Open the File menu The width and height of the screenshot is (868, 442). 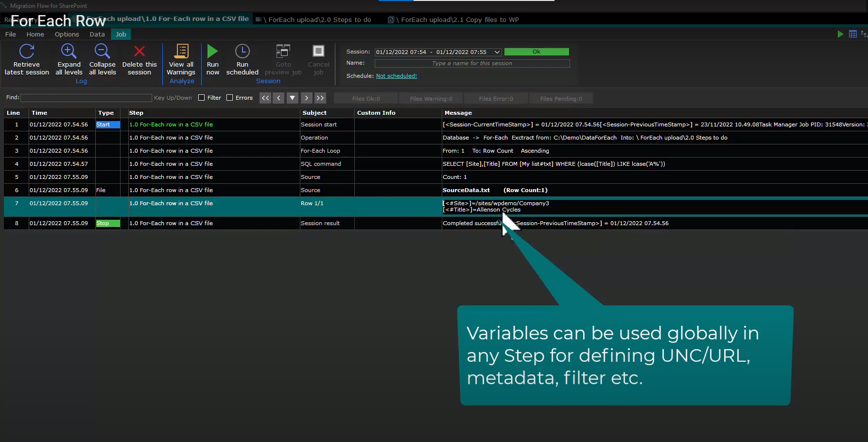pos(11,35)
